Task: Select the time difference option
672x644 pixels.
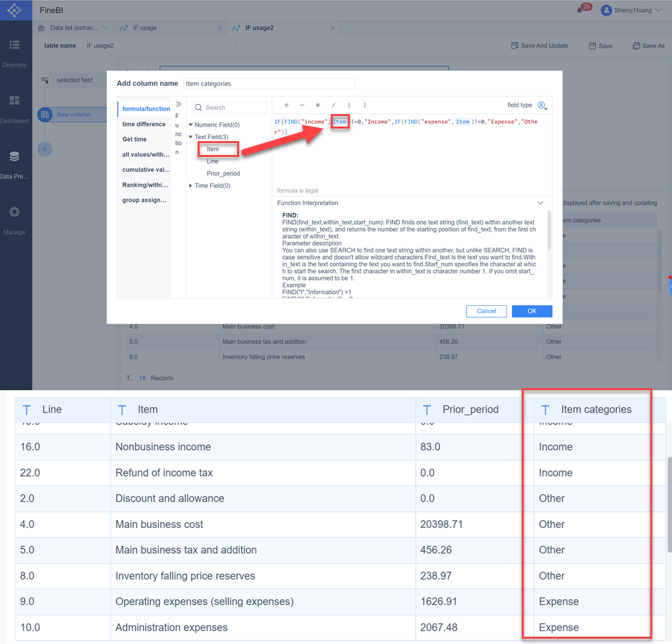Action: coord(144,124)
